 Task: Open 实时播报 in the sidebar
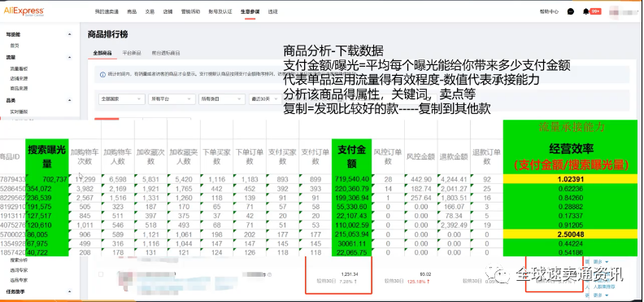19,112
